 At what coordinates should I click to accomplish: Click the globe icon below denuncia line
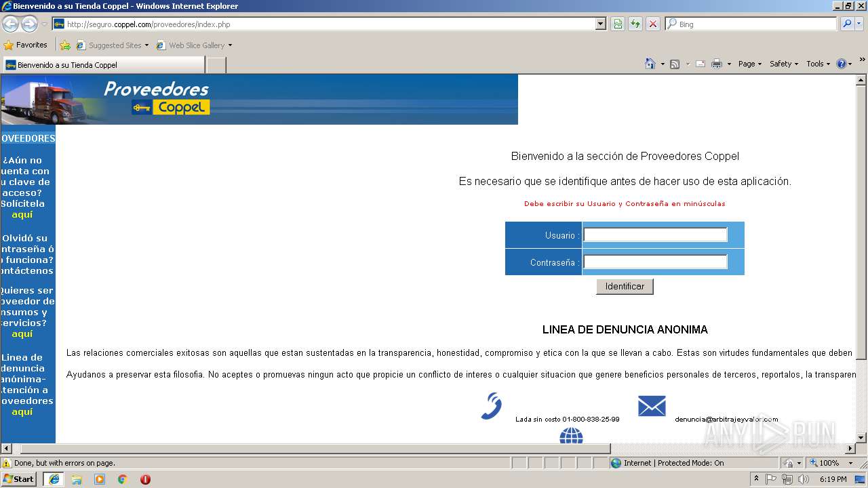[x=571, y=436]
